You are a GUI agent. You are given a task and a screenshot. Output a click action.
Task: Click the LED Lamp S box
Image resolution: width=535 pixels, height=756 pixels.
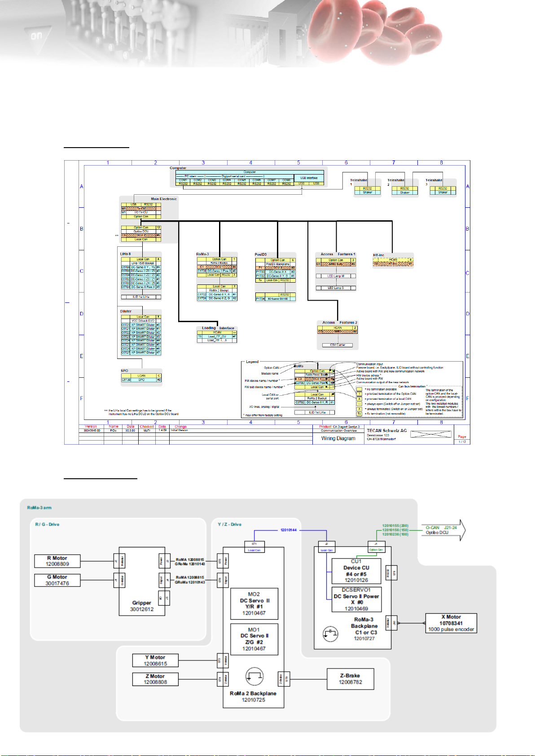(336, 288)
